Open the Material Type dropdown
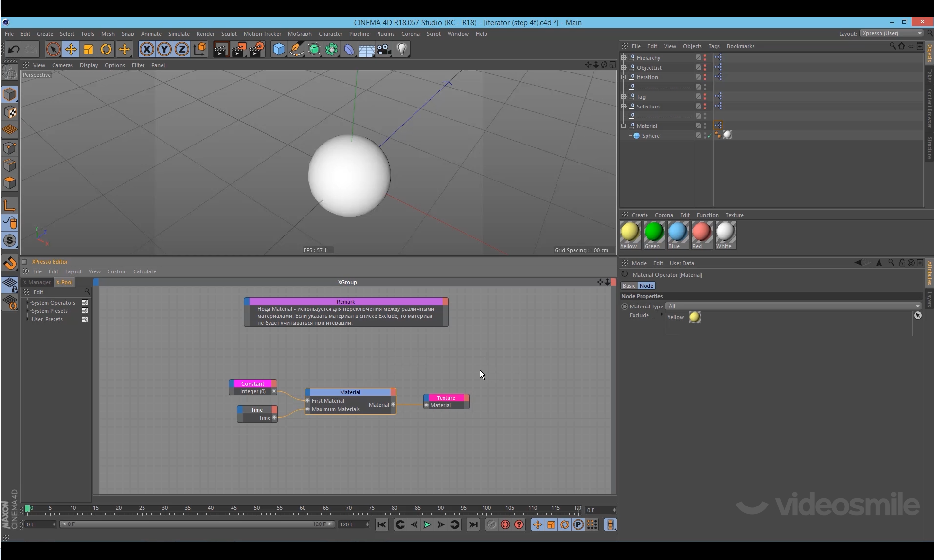Viewport: 934px width, 560px height. coord(793,307)
